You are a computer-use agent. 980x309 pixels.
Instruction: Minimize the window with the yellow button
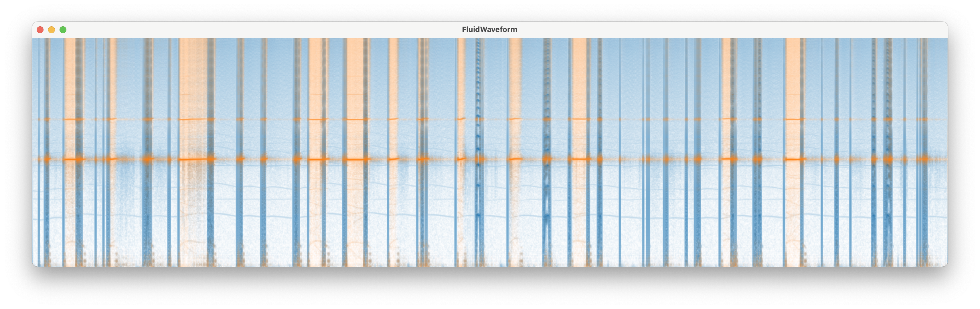click(x=51, y=30)
